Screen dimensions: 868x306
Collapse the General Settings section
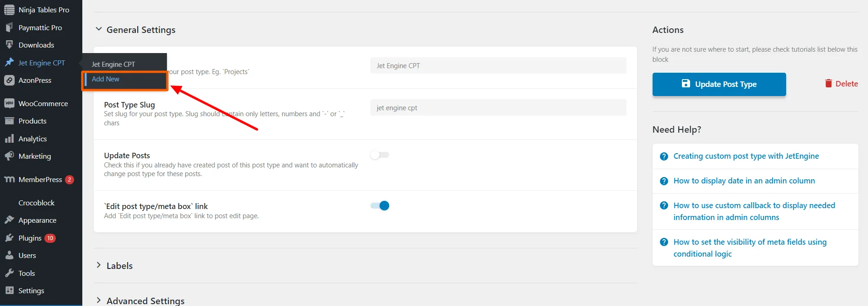[98, 29]
